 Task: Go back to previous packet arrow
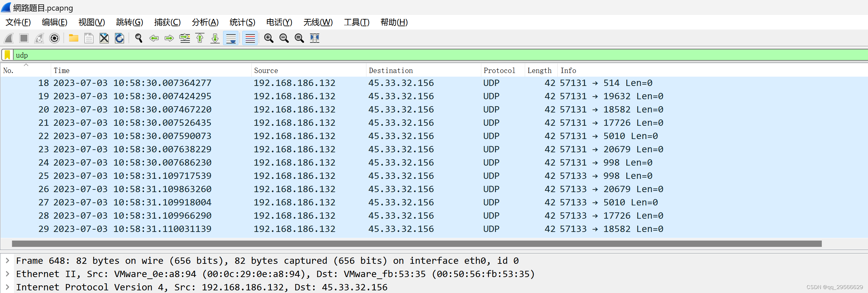coord(154,38)
